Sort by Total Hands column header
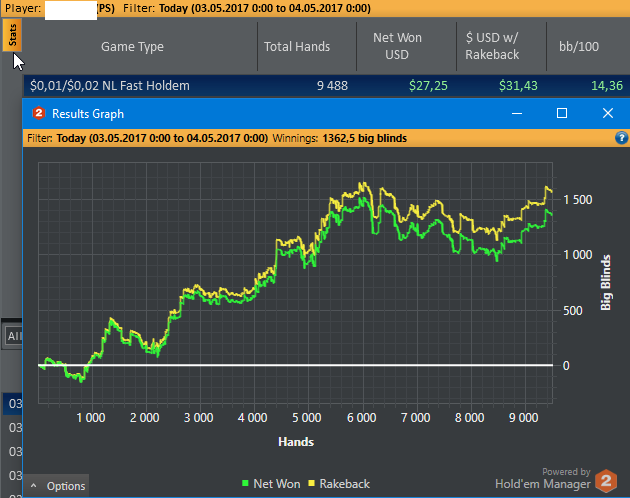This screenshot has height=498, width=630. click(297, 47)
